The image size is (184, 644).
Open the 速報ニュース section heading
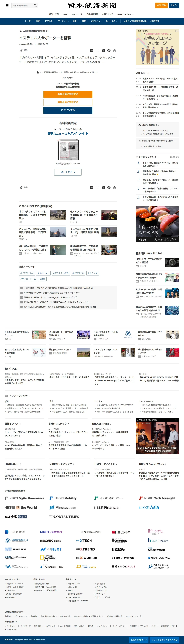144,73
